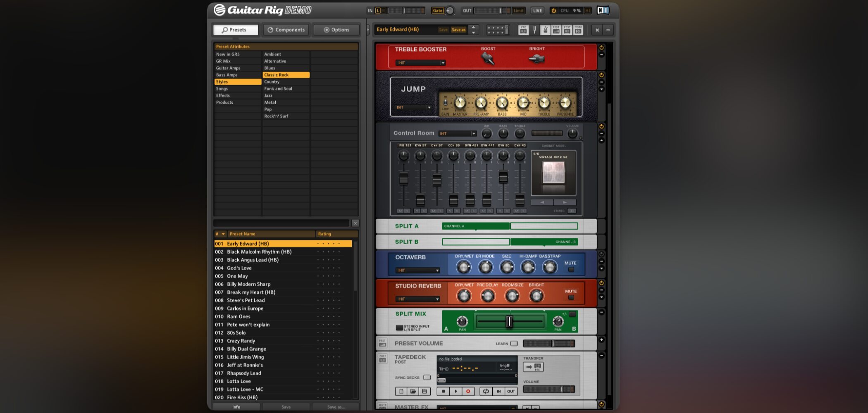868x413 pixels.
Task: Show the Metronome tool
Action: coord(545,30)
